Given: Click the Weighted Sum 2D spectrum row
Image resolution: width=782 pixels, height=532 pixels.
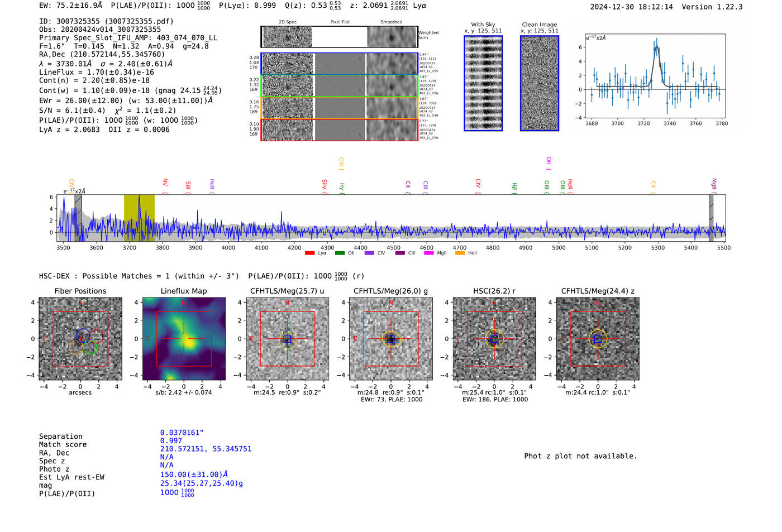Looking at the screenshot, I should click(340, 37).
